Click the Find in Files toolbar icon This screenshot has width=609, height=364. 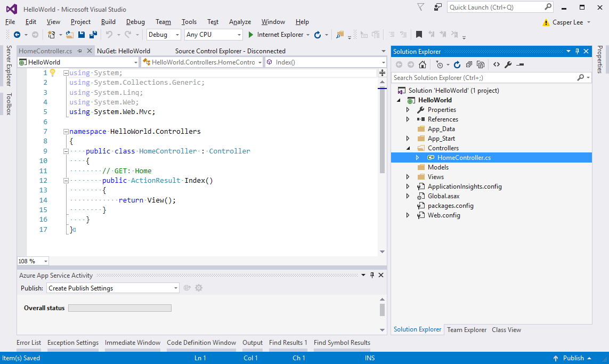coord(340,35)
